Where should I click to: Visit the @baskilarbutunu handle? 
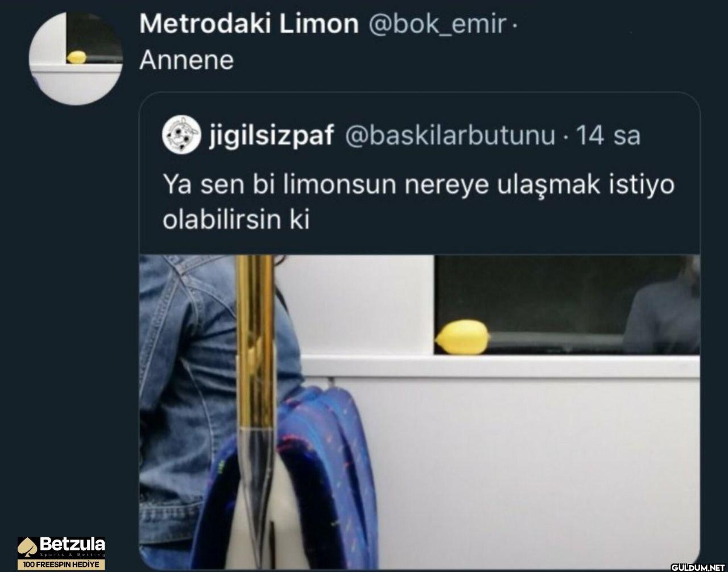[450, 136]
